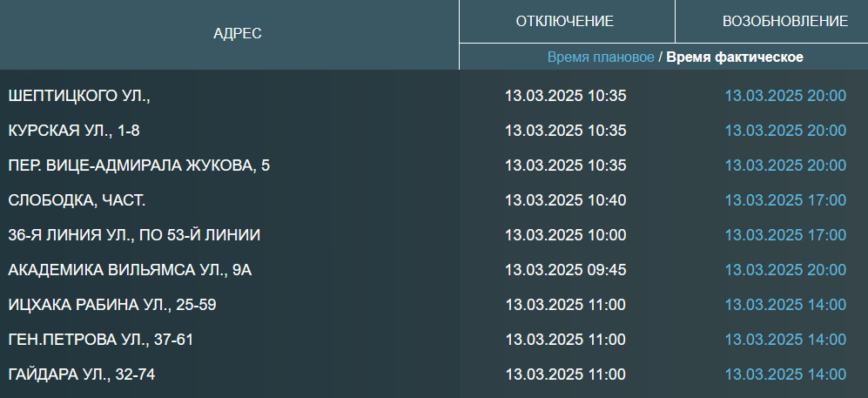This screenshot has height=398, width=868.
Task: Click the АДРЕС column header
Action: point(238,34)
